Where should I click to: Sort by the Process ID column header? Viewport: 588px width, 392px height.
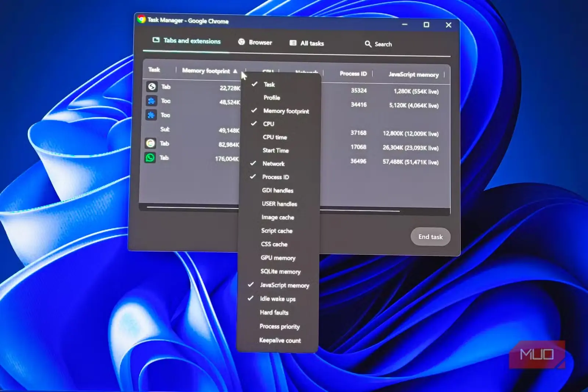coord(353,74)
